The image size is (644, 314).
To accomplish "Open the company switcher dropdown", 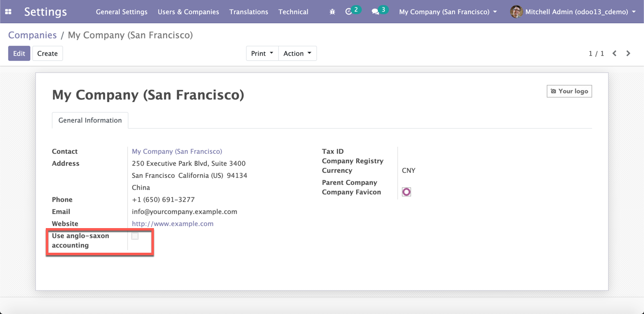I will pyautogui.click(x=448, y=12).
